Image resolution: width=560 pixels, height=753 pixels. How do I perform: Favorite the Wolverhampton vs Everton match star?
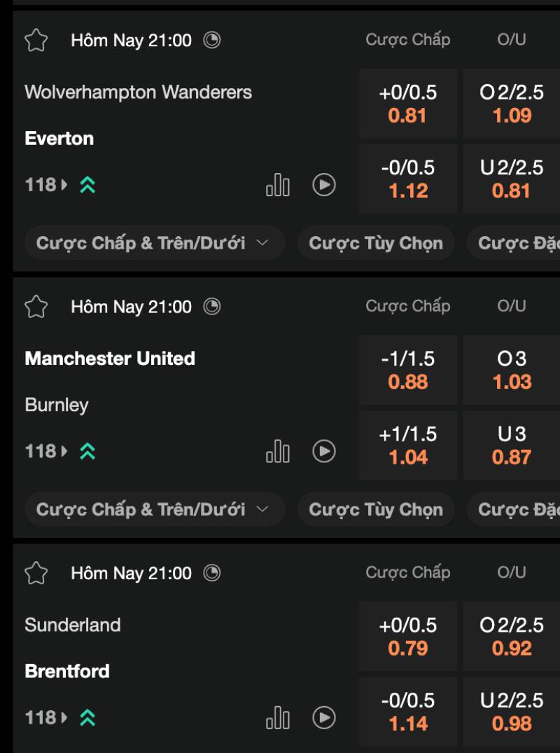click(36, 41)
